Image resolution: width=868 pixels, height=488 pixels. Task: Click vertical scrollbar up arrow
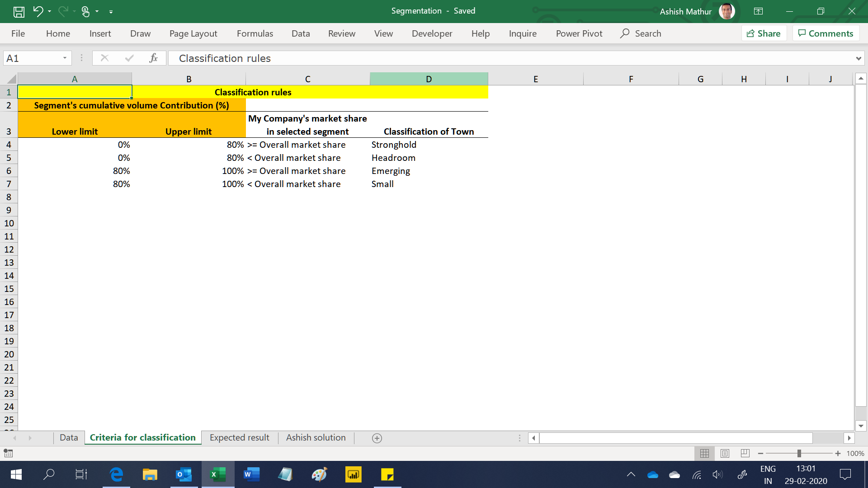pyautogui.click(x=861, y=79)
